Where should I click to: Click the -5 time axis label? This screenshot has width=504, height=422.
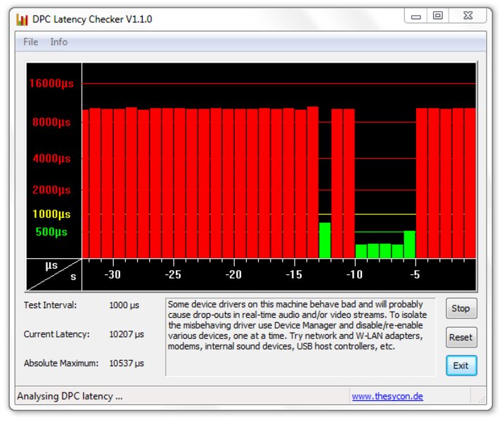[x=415, y=274]
